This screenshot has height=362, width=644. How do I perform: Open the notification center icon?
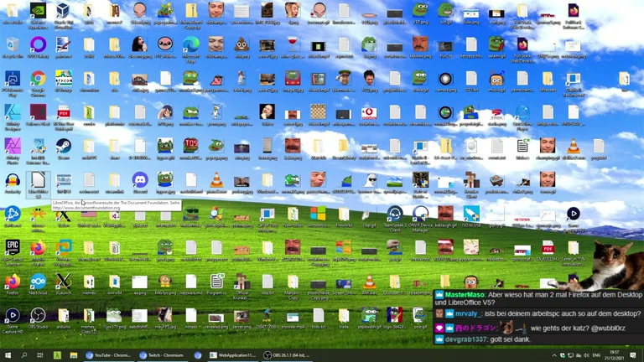coord(634,355)
